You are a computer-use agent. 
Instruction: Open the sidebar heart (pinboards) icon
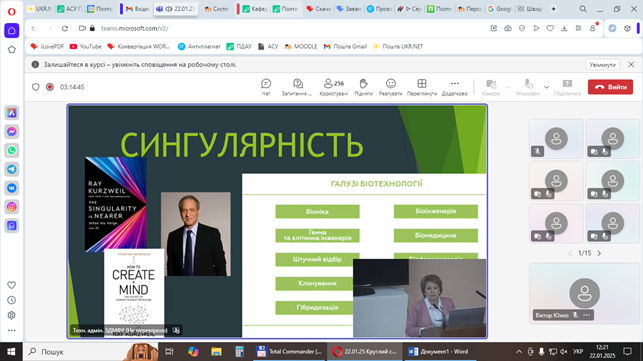tap(11, 285)
